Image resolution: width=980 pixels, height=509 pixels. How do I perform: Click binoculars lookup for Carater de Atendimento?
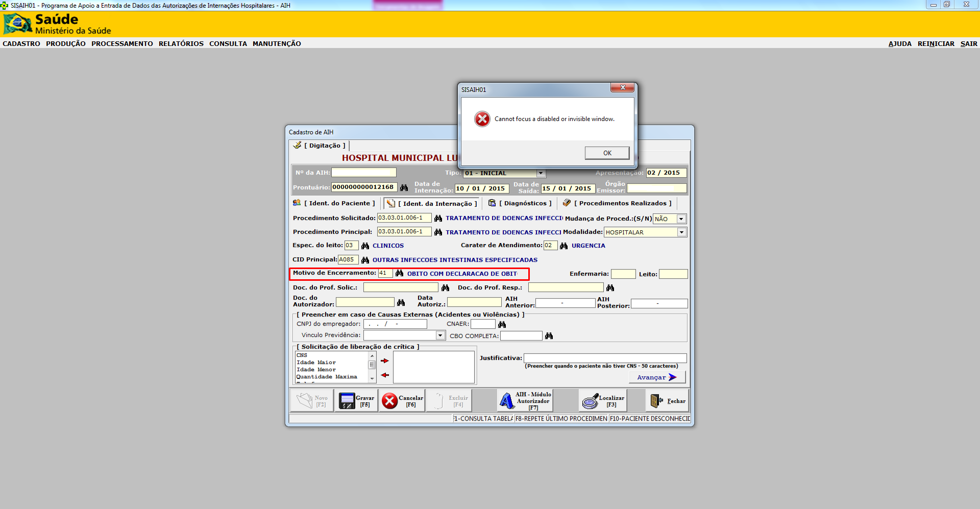tap(563, 246)
